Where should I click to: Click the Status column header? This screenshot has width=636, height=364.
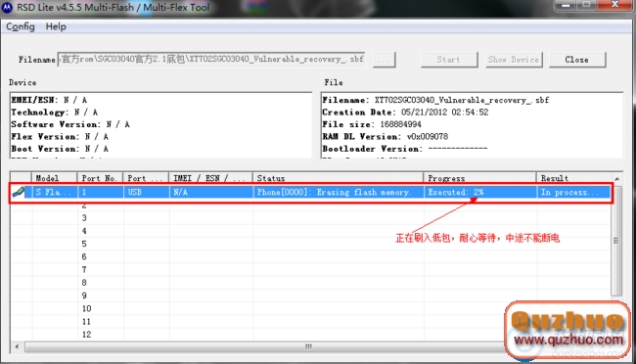[x=338, y=178]
